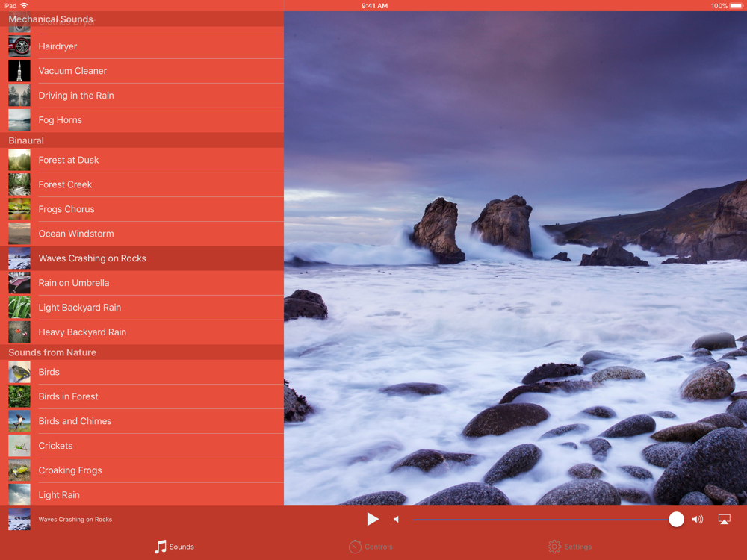Tap the Birds and Chimes thumbnail
The width and height of the screenshot is (747, 560).
coord(19,421)
